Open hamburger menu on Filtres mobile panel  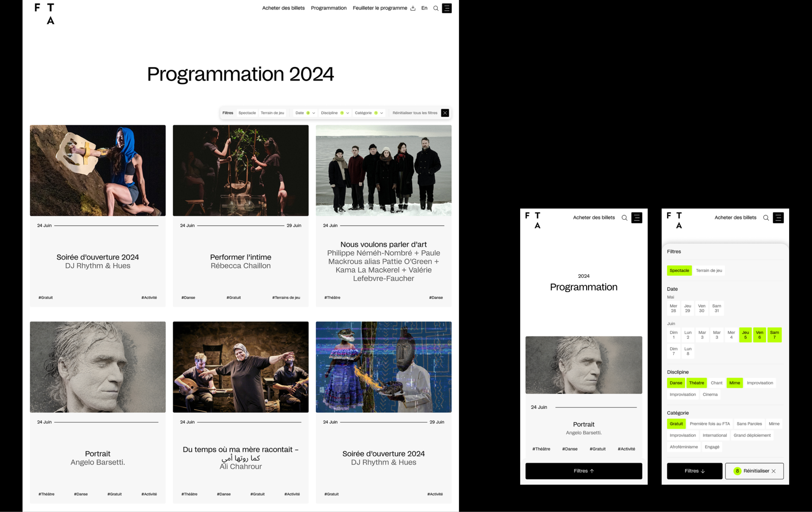pyautogui.click(x=778, y=217)
